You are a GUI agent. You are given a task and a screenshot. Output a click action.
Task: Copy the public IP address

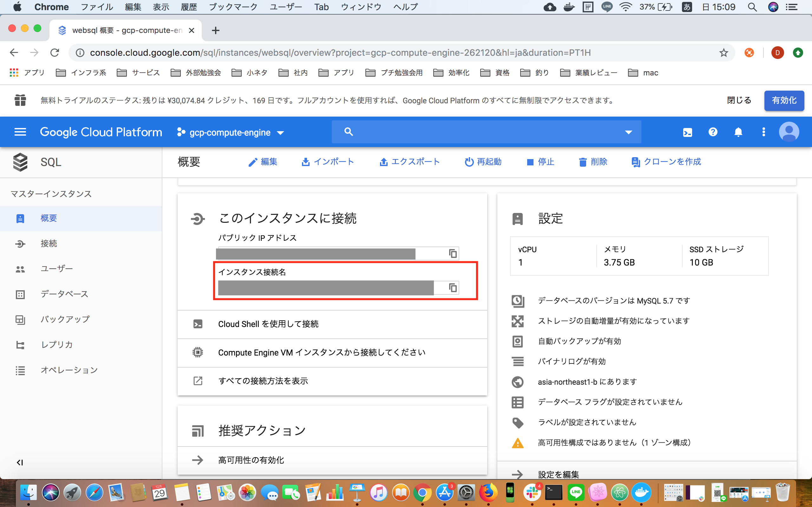[453, 253]
